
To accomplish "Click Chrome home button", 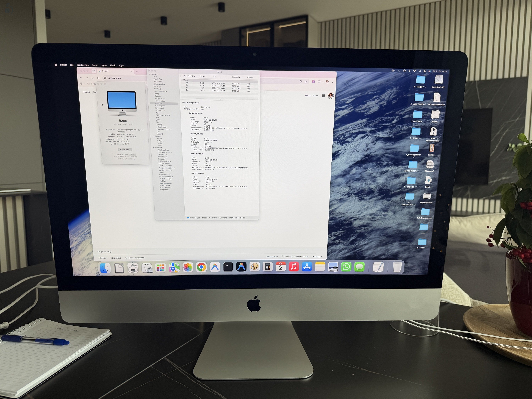I will click(x=98, y=78).
